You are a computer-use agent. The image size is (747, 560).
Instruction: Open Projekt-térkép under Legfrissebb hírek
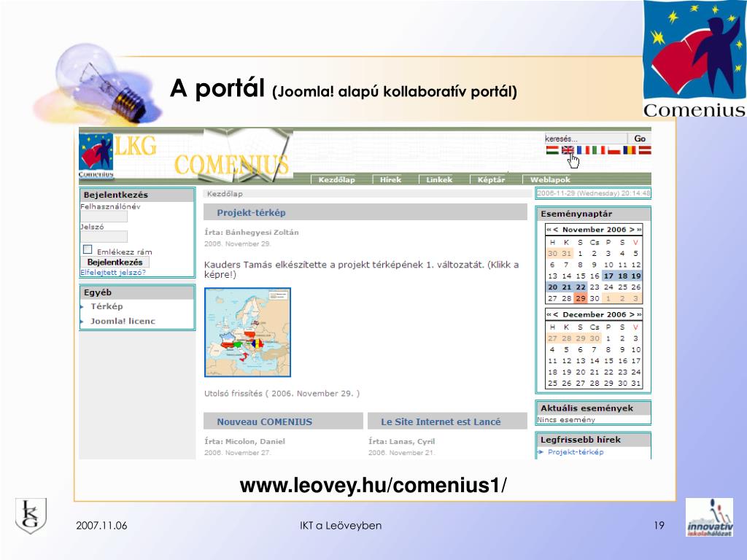tap(576, 452)
